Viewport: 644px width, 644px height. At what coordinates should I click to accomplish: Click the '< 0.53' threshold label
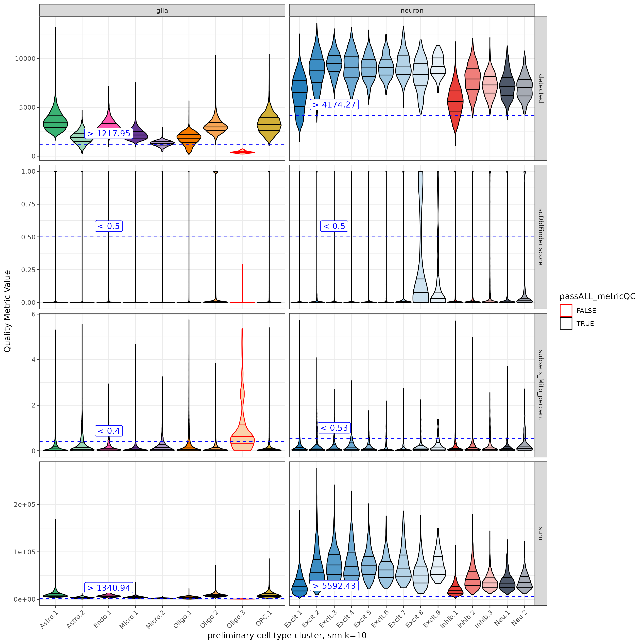point(334,428)
